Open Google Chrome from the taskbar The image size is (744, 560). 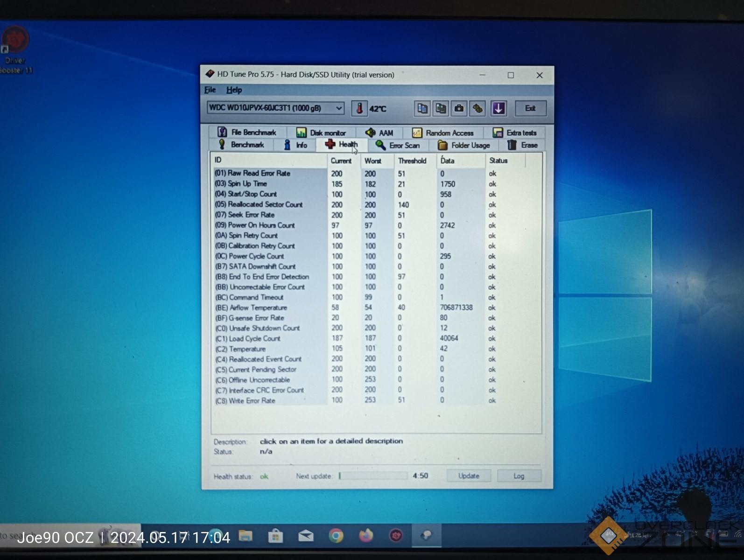click(x=336, y=536)
